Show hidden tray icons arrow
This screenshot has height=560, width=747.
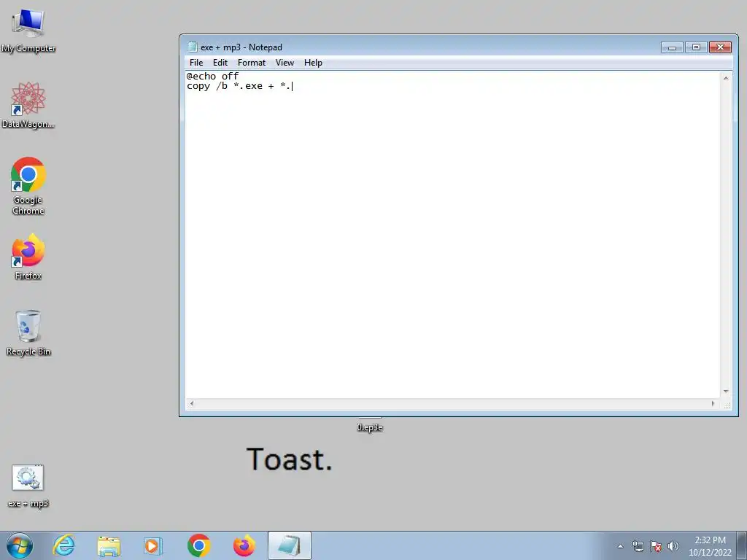620,546
